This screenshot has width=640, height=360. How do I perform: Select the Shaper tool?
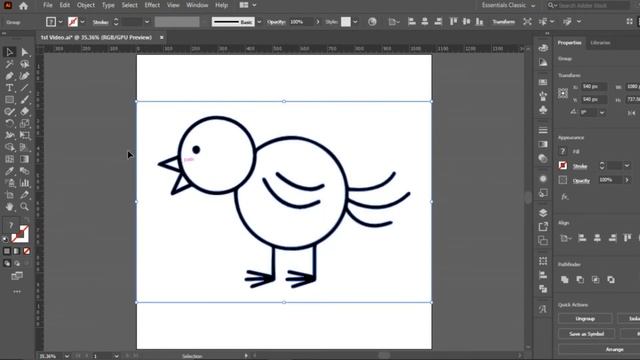(x=9, y=111)
